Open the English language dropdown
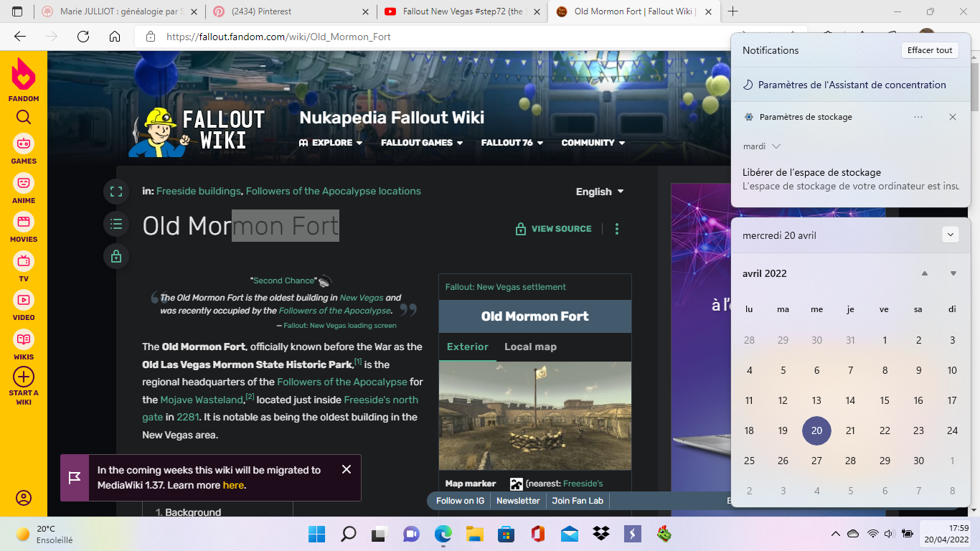The width and height of the screenshot is (980, 551). click(x=600, y=192)
